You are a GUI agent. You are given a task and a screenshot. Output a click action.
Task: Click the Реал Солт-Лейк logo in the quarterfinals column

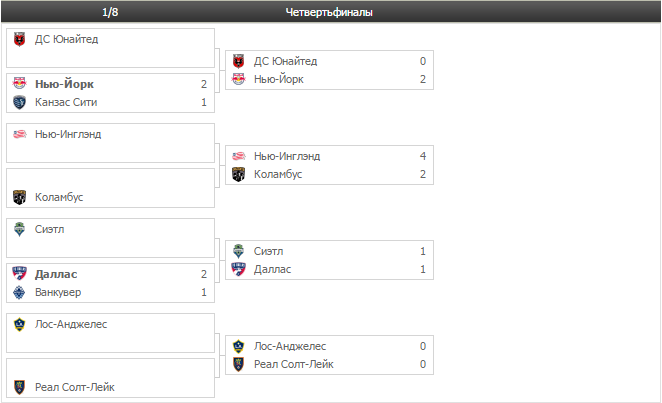coord(238,364)
